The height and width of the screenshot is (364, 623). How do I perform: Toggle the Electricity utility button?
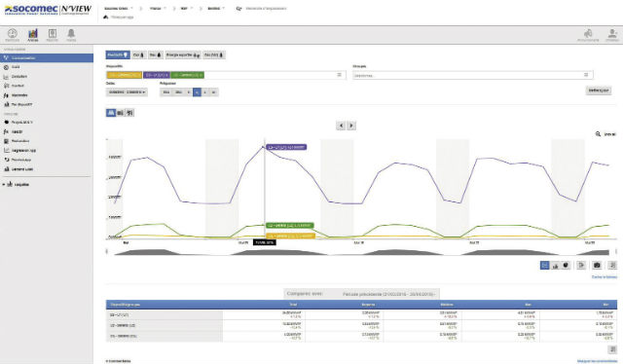tap(118, 55)
